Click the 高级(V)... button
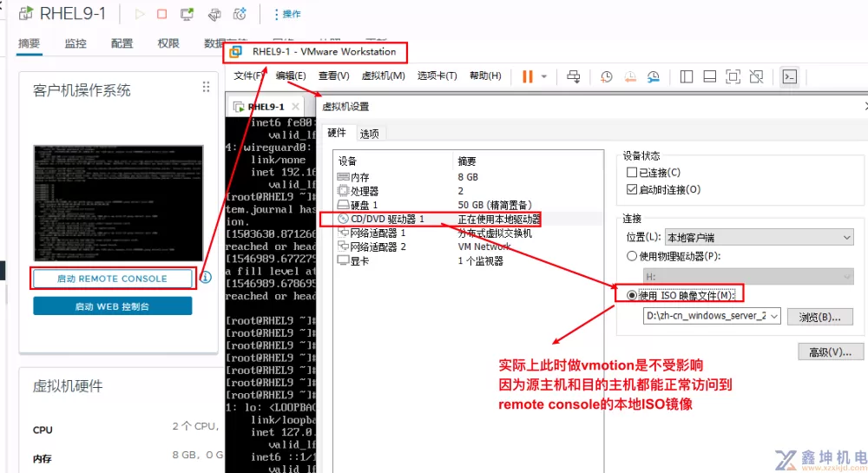Viewport: 868px width, 473px height. pyautogui.click(x=831, y=351)
